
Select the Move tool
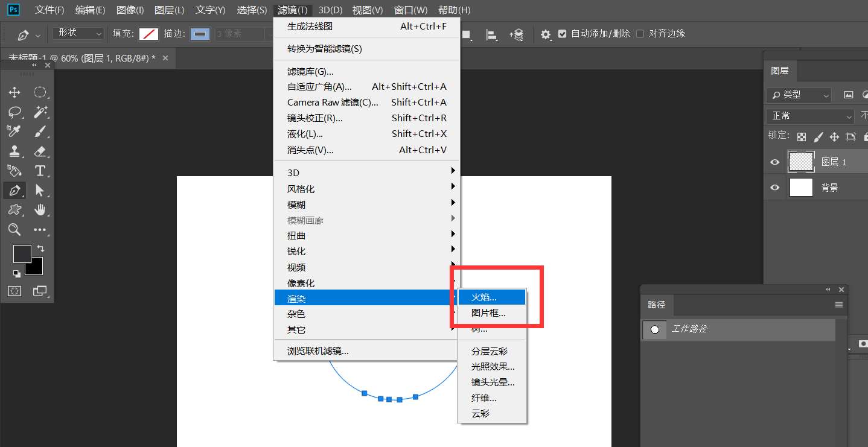coord(16,92)
